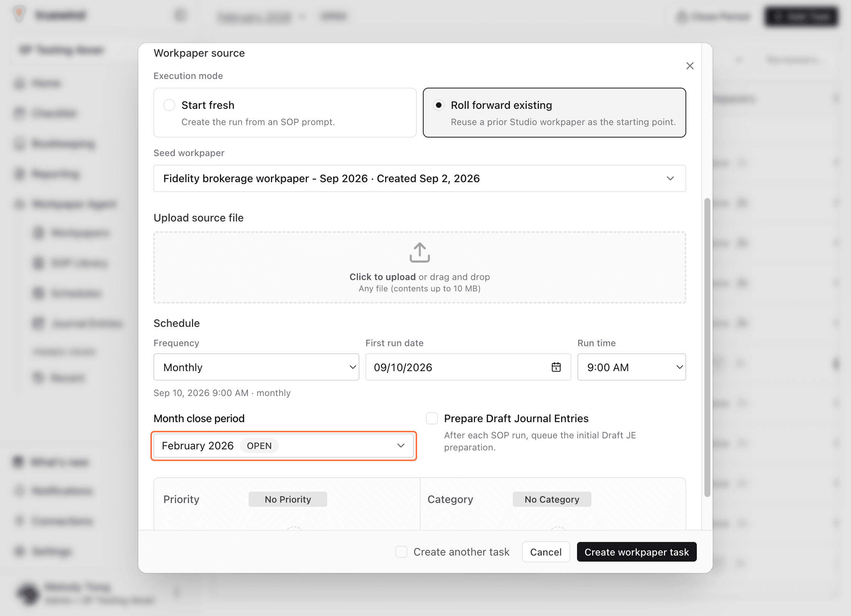This screenshot has width=851, height=616.
Task: Click the dialog's vertical scrollbar
Action: point(707,348)
